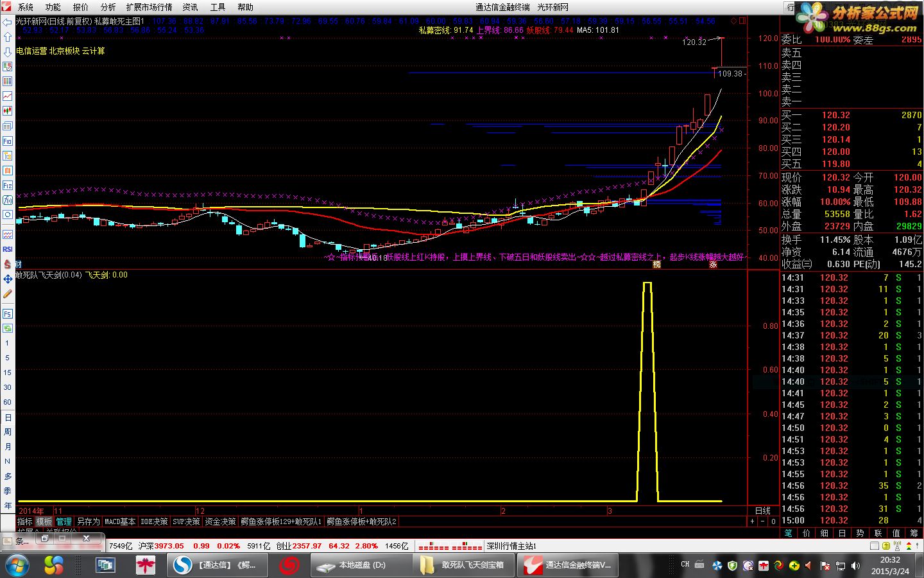Click the red diamond marker at chart top-right
The height and width of the screenshot is (578, 924).
[x=734, y=21]
